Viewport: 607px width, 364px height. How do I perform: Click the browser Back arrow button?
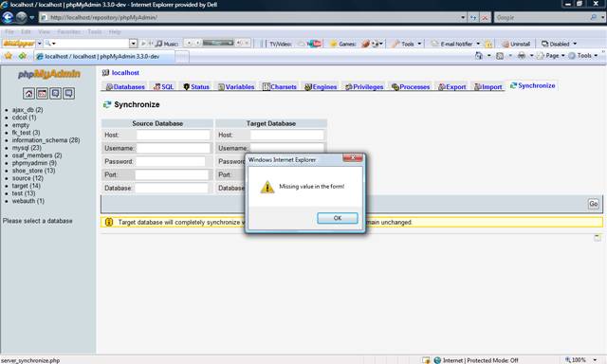[x=8, y=17]
